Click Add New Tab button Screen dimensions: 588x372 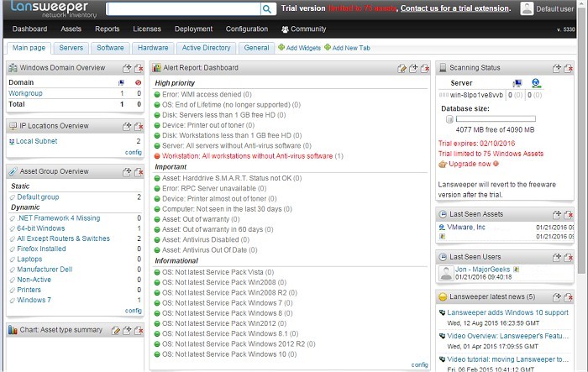tap(346, 48)
